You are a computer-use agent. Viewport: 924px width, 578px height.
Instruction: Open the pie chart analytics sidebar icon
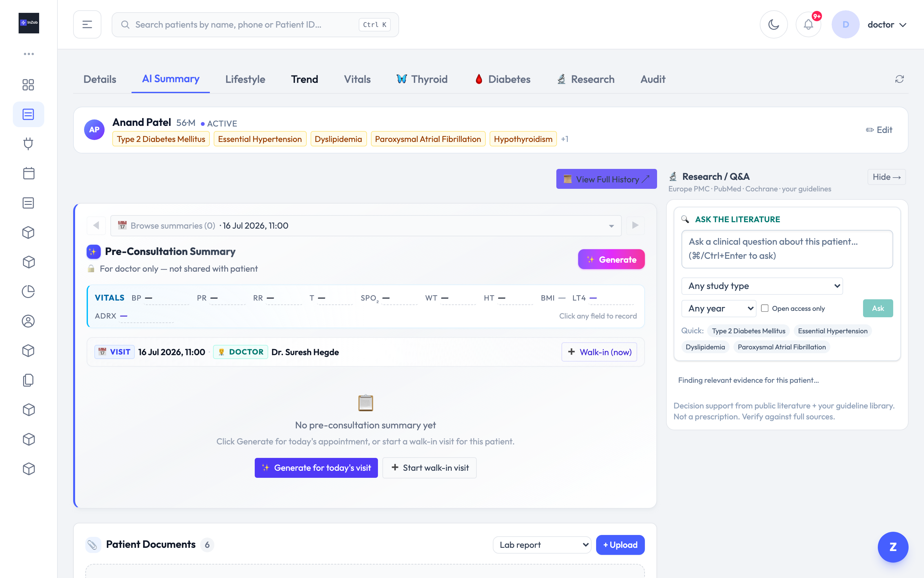28,291
